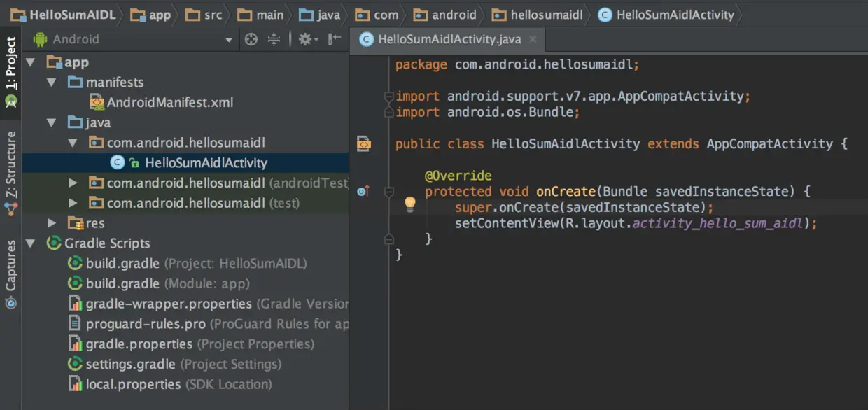Select the HelloSumAidlActivity.java editor tab

coord(449,39)
